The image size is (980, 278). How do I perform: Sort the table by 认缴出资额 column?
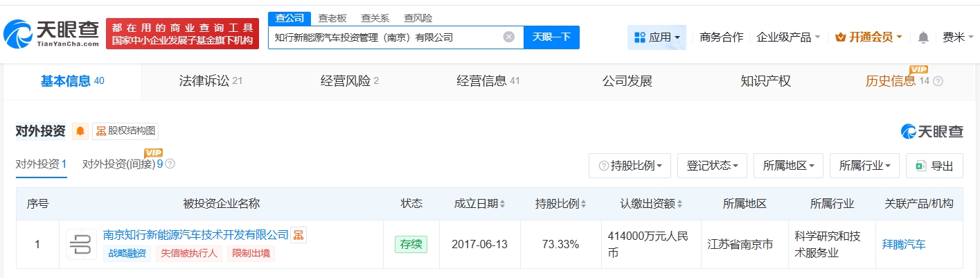679,205
